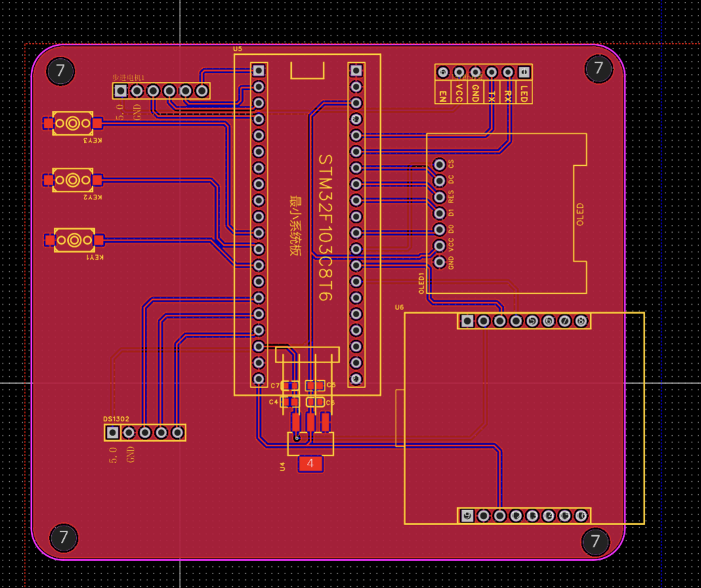
Task: Click the "最小系统板" silkscreen text
Action: click(296, 225)
